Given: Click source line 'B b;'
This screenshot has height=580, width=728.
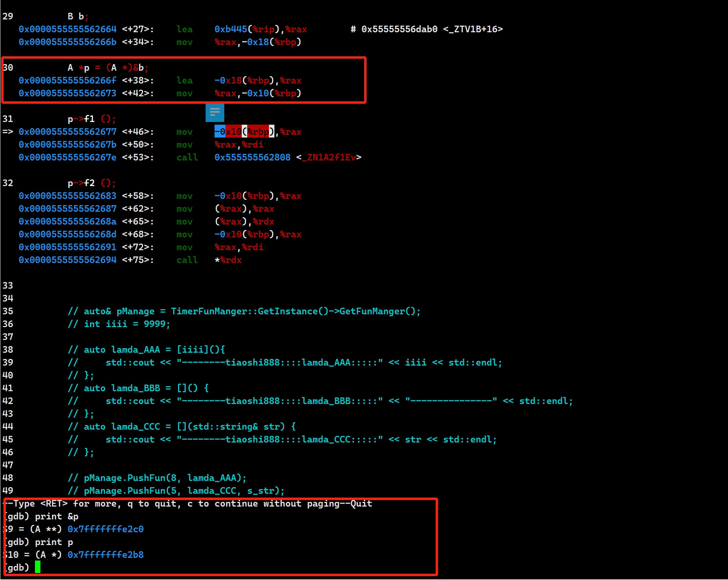Looking at the screenshot, I should click(x=78, y=16).
